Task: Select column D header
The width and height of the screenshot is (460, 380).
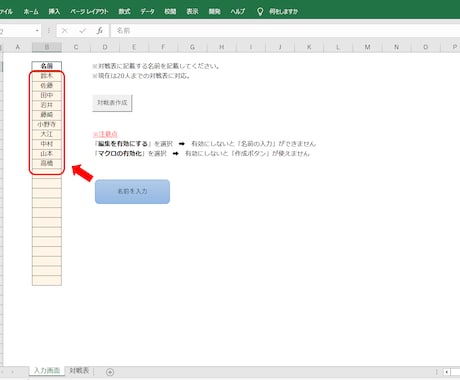Action: (105, 47)
